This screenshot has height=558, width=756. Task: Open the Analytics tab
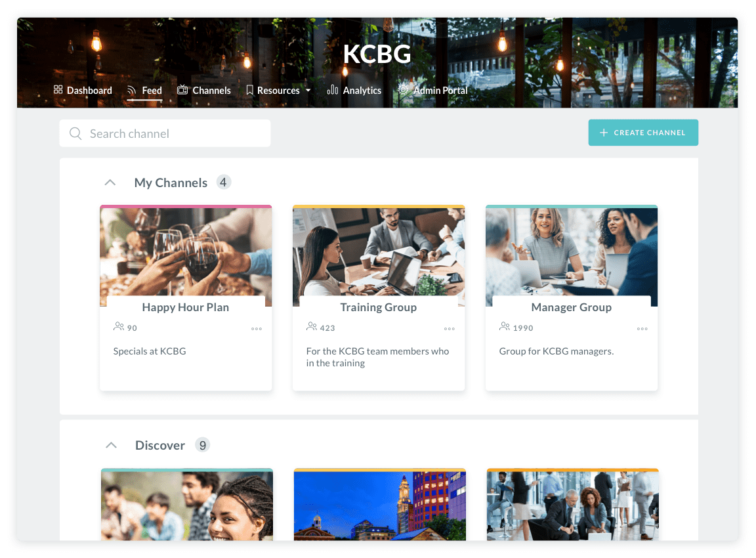(354, 90)
